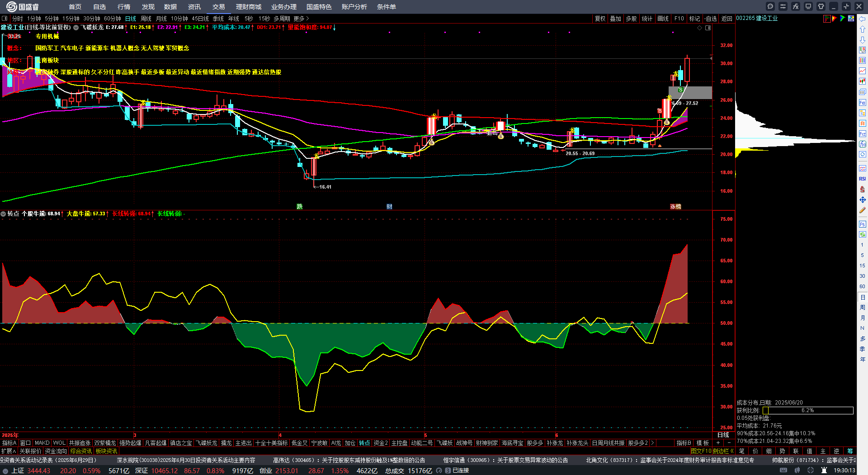
Task: Switch to the 周线 weekly period tab
Action: (x=146, y=19)
